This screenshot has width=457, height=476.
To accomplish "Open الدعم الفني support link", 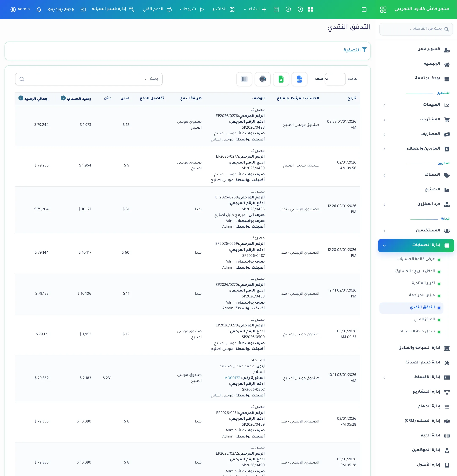I will coord(157,9).
